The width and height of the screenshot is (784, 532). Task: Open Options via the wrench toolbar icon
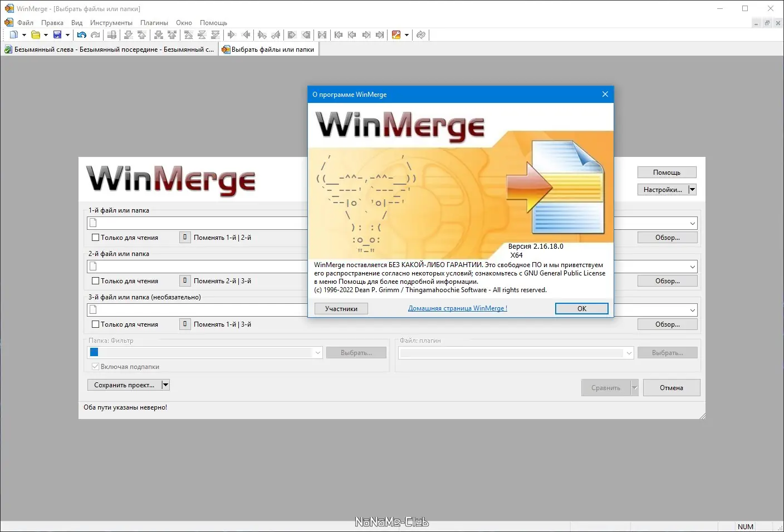396,35
